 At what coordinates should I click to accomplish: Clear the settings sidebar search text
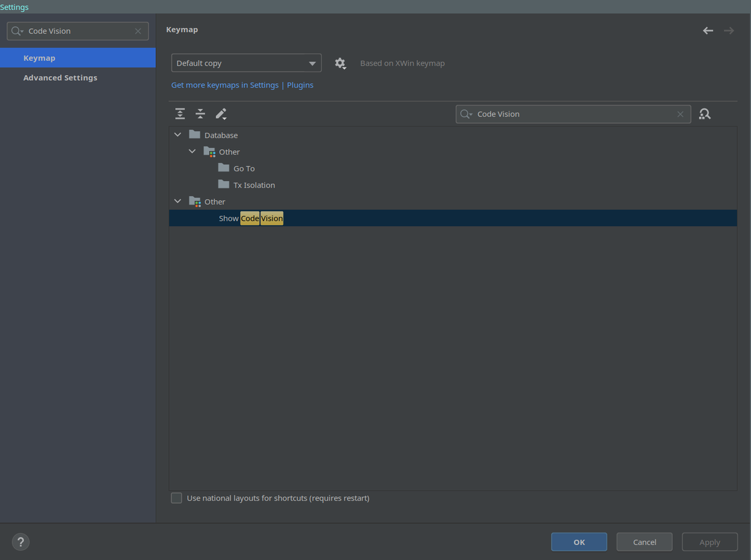coord(138,31)
